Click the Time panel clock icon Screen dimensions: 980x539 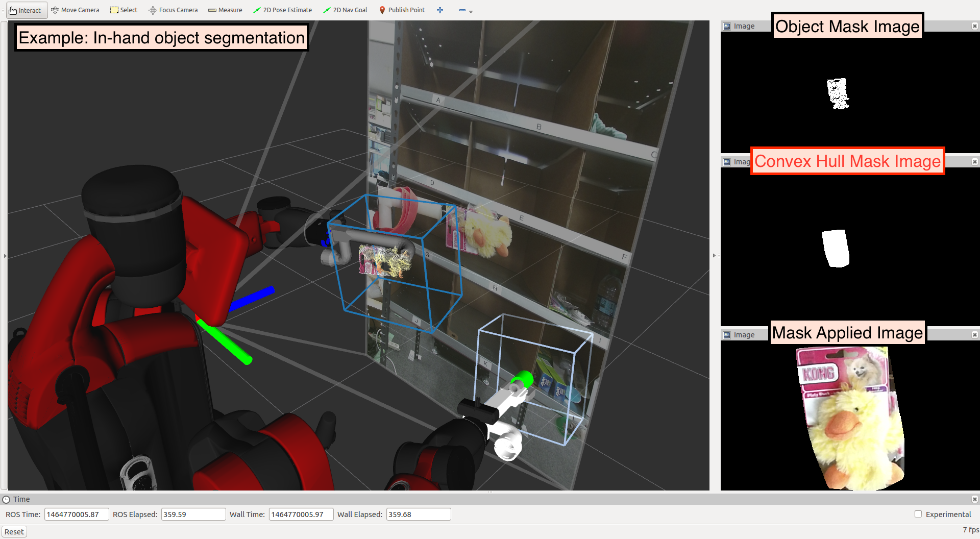point(6,499)
